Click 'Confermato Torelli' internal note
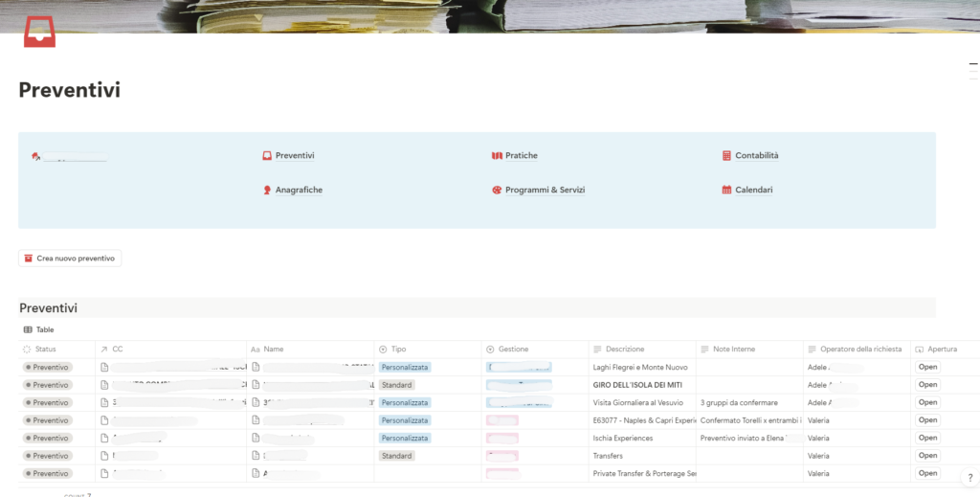Screen dimensions: 980x497 [x=750, y=420]
